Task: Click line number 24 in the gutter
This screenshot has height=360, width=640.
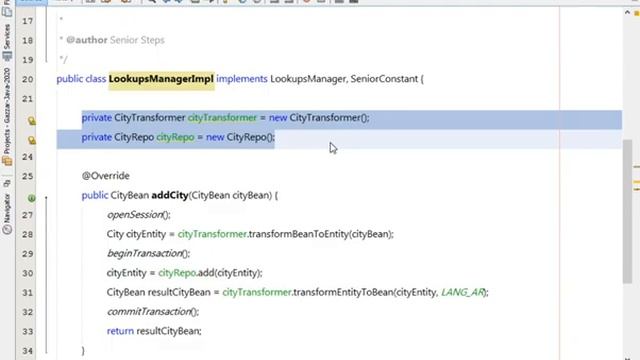Action: (27, 157)
